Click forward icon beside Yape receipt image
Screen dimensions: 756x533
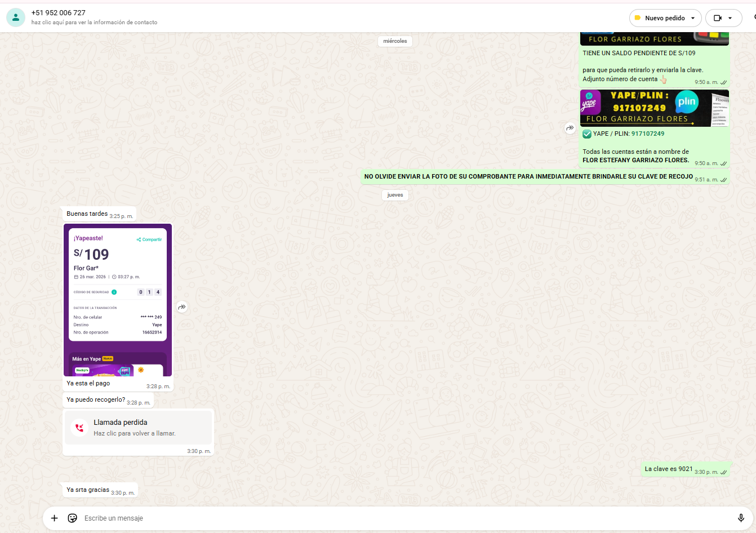pos(181,307)
